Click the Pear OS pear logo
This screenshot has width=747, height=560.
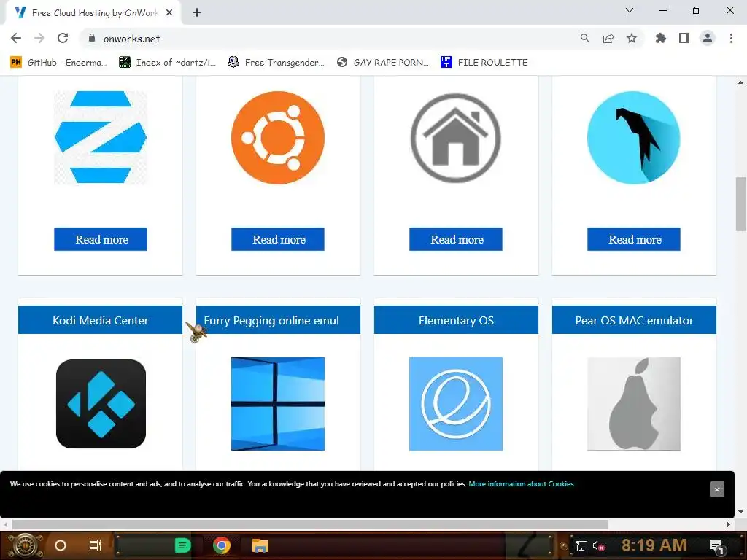point(634,404)
